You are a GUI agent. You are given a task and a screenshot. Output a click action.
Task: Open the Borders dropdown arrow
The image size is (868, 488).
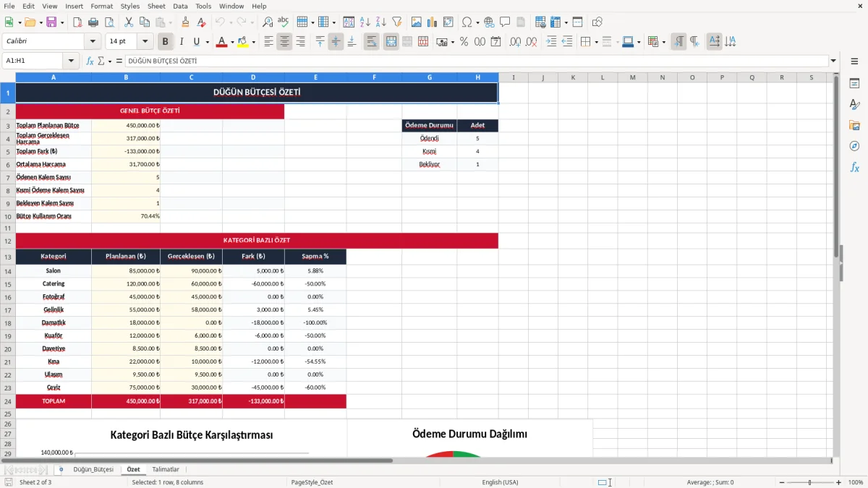tap(596, 42)
